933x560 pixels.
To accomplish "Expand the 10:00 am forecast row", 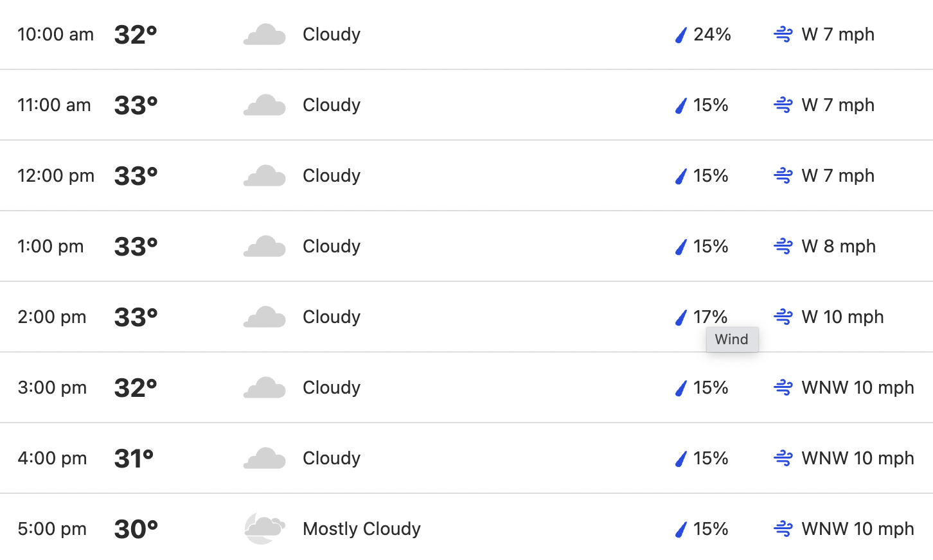I will click(x=466, y=35).
